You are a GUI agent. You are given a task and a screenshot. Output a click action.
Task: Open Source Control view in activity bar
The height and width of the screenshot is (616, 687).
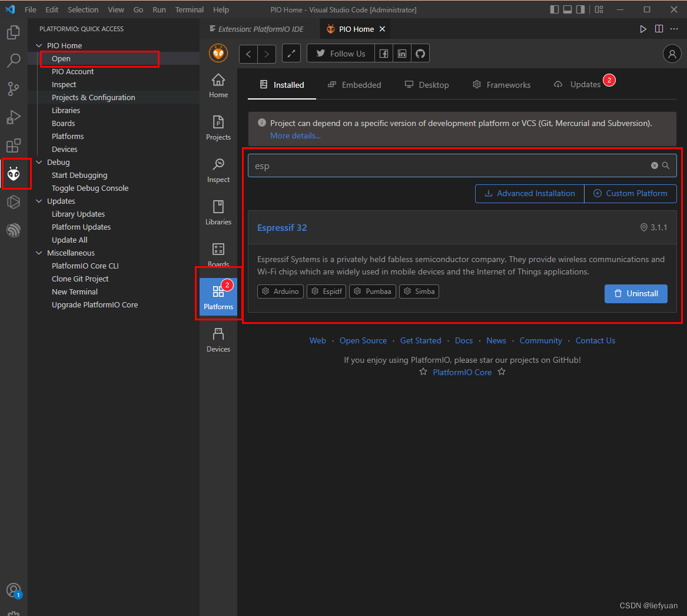tap(14, 89)
